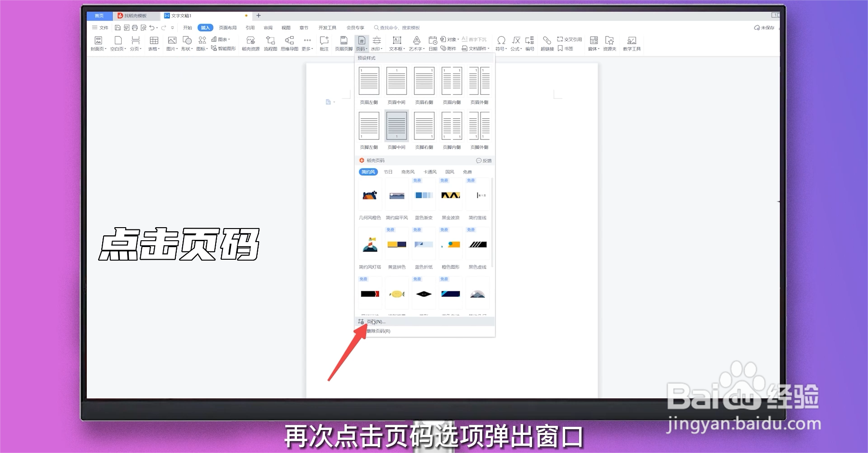Insert 附件 attachment
Viewport: 868px width, 453px height.
pos(448,48)
